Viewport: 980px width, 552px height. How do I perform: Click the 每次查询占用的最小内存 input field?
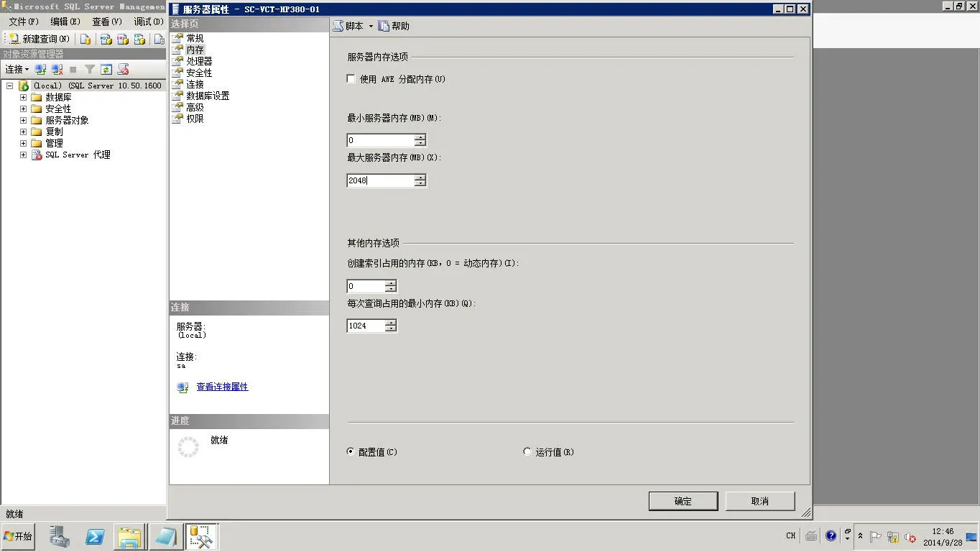(x=366, y=326)
